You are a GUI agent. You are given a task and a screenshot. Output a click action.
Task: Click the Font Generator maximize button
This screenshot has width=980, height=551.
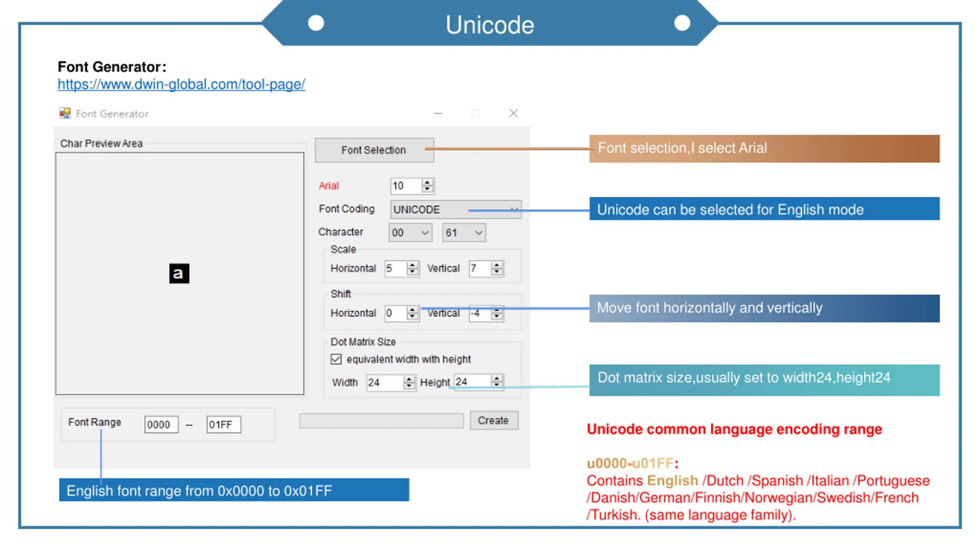tap(475, 113)
